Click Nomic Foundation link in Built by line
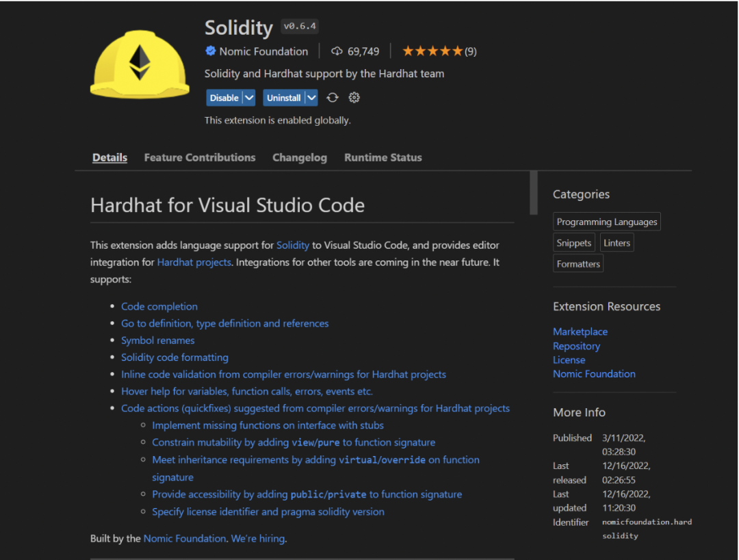 click(x=185, y=538)
